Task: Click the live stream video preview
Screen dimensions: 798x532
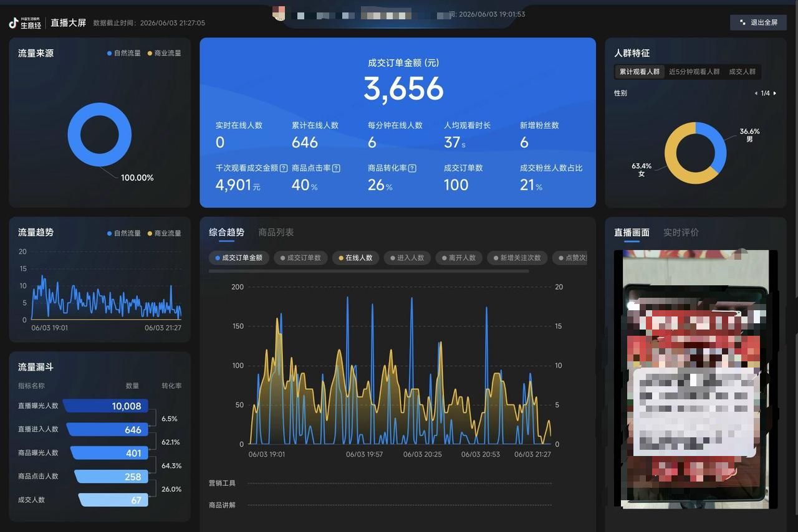Action: (696, 379)
